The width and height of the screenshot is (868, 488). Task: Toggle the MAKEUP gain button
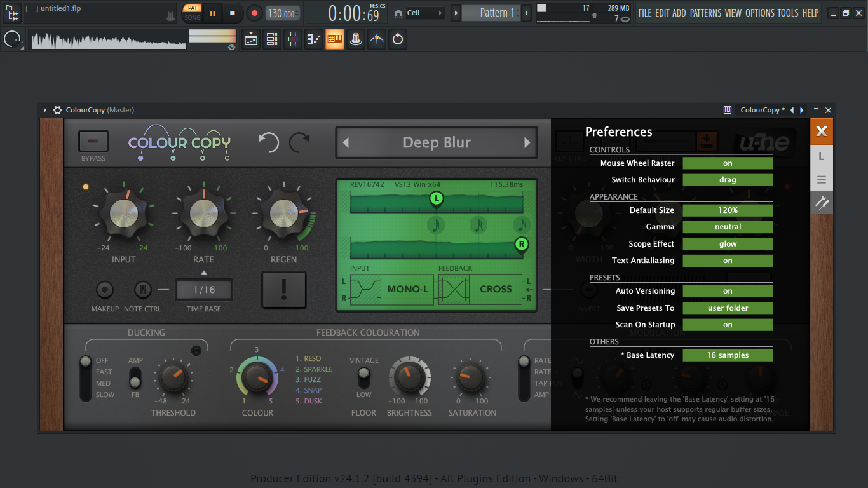pyautogui.click(x=105, y=290)
